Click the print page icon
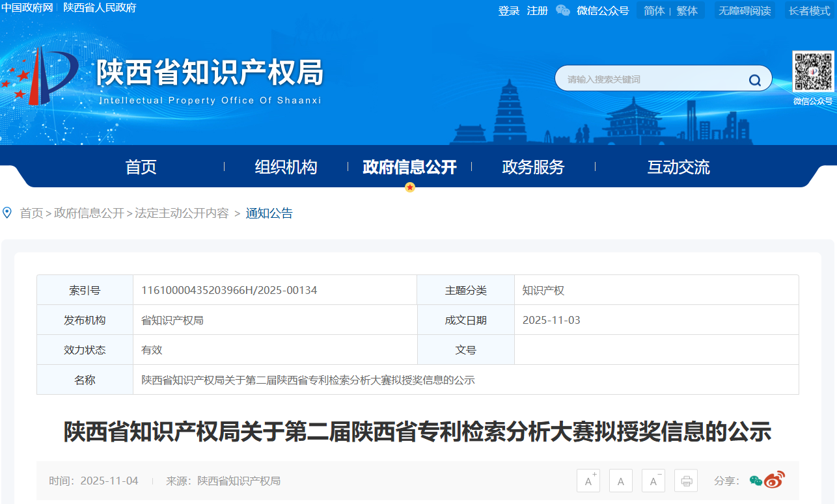Viewport: 837px width, 504px height. (686, 481)
